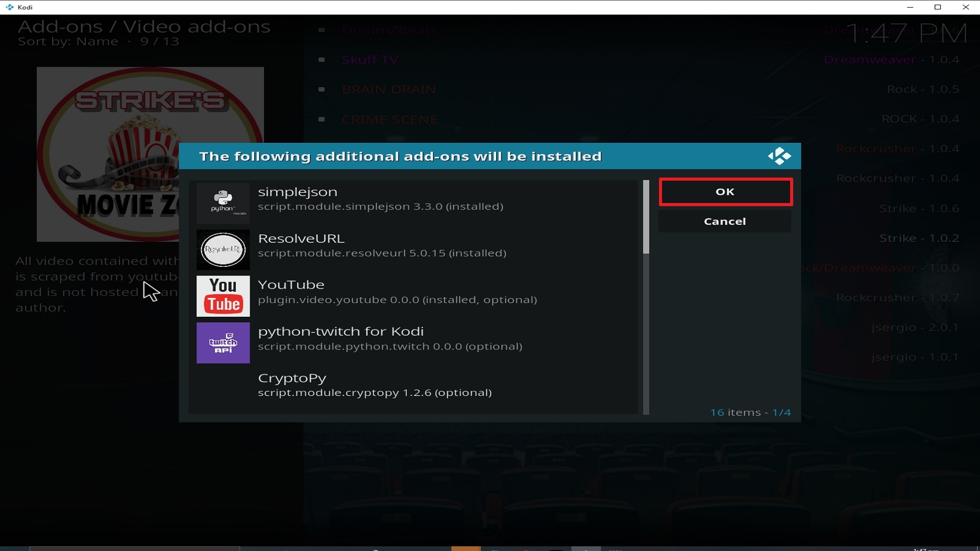
Task: Click the Strike - 1.0.2 entry
Action: click(x=919, y=238)
